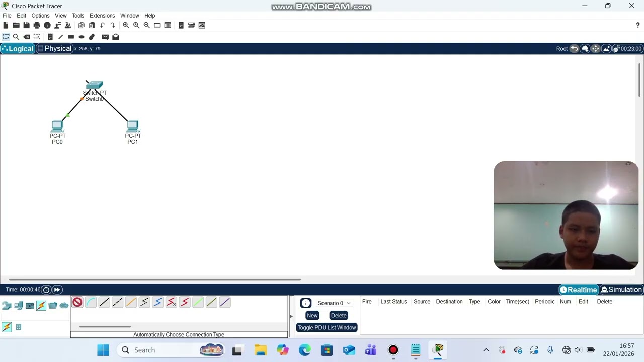Switch to the Logical workspace tab

tap(18, 49)
